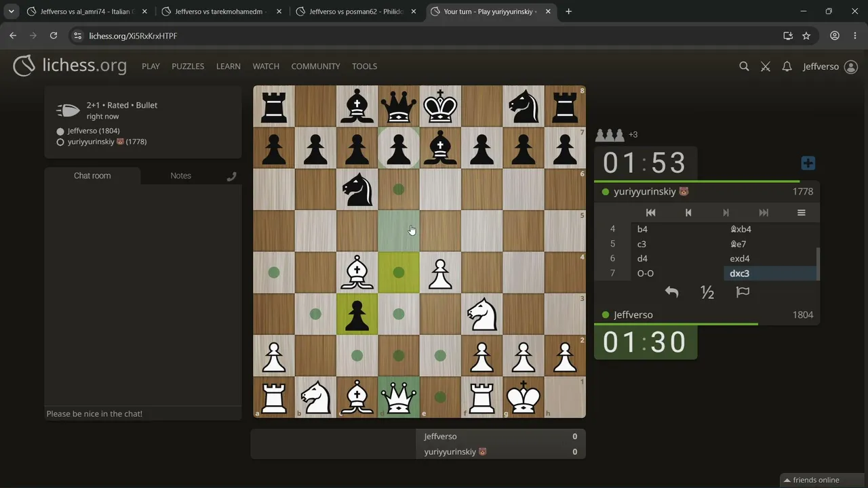Open the COMMUNITY menu

pos(315,66)
